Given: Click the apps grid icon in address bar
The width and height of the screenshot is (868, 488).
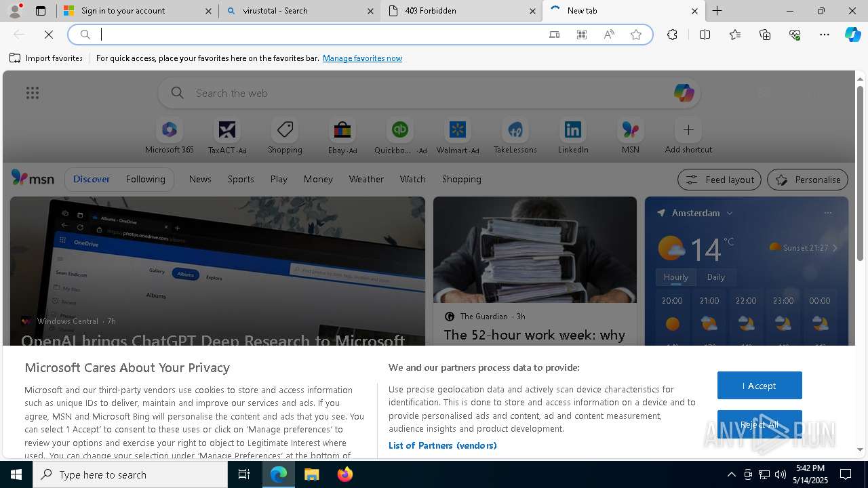Looking at the screenshot, I should click(582, 35).
